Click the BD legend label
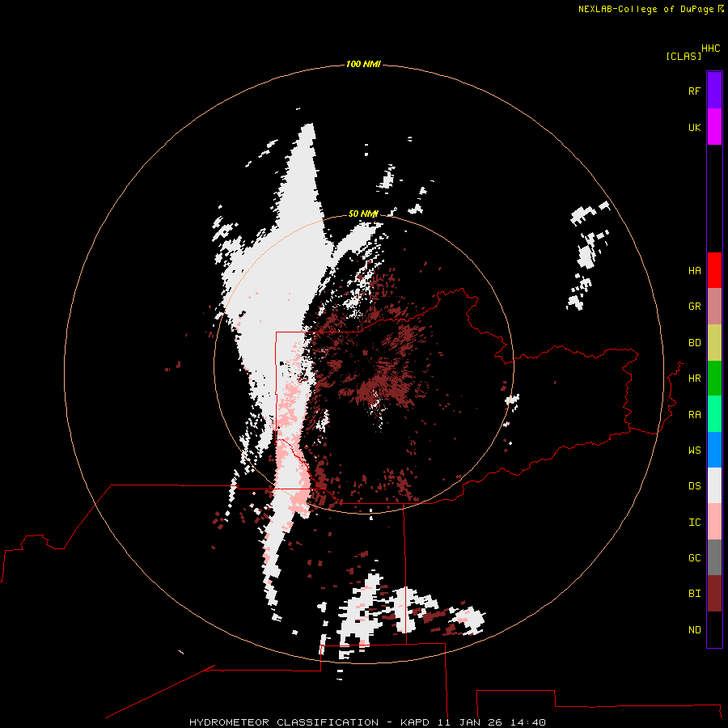The image size is (728, 728). [x=694, y=343]
